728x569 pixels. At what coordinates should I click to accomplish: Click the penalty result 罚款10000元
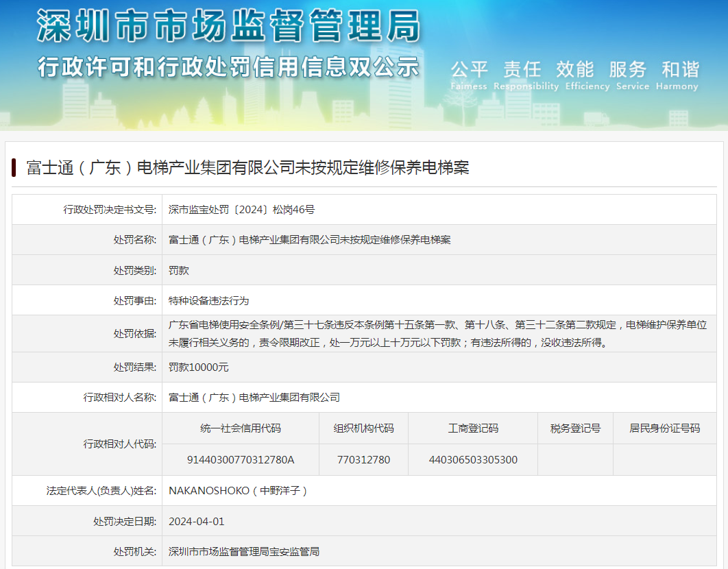point(198,367)
